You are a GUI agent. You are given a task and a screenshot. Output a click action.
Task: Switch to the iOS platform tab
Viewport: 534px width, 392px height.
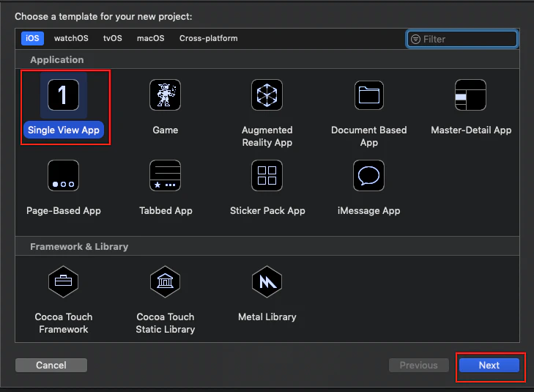pyautogui.click(x=33, y=38)
